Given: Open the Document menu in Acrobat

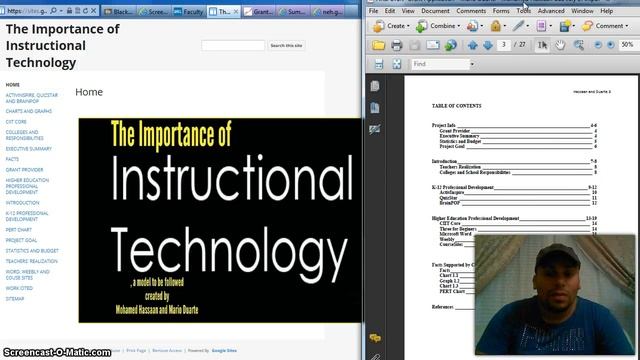Looking at the screenshot, I should 435,11.
